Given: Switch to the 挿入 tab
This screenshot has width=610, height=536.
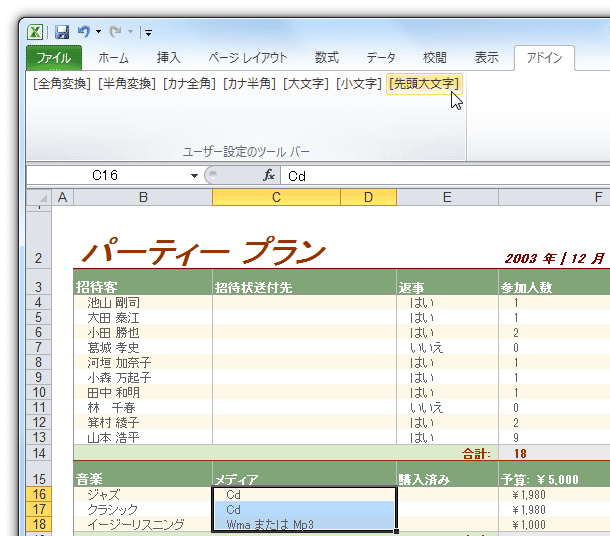Looking at the screenshot, I should click(168, 58).
